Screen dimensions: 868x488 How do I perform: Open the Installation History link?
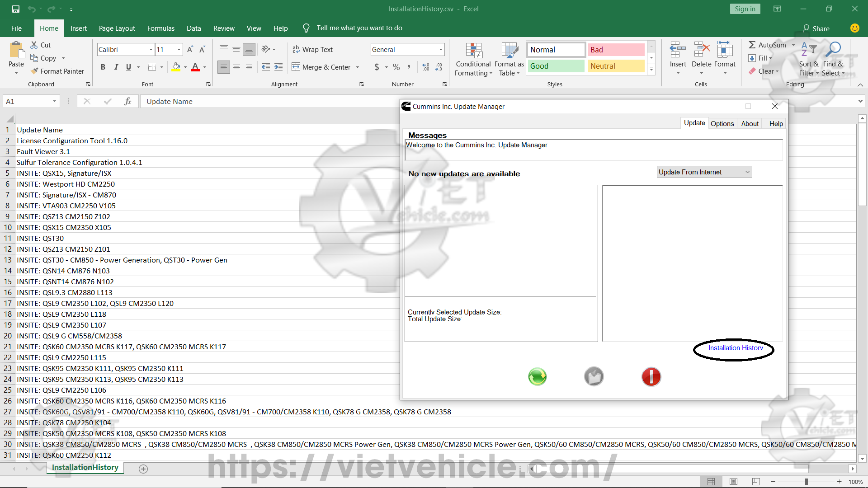(x=735, y=348)
